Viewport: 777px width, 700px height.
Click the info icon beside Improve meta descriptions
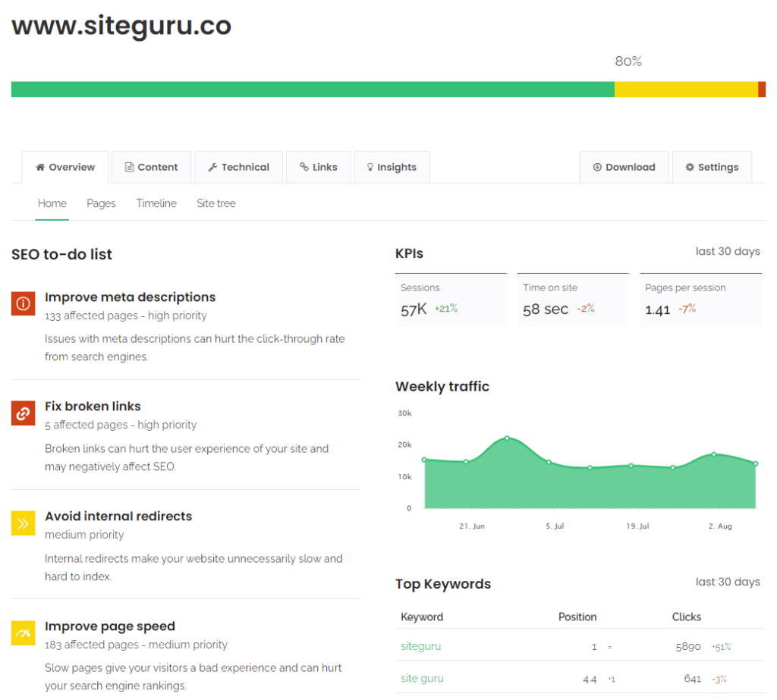click(x=23, y=303)
